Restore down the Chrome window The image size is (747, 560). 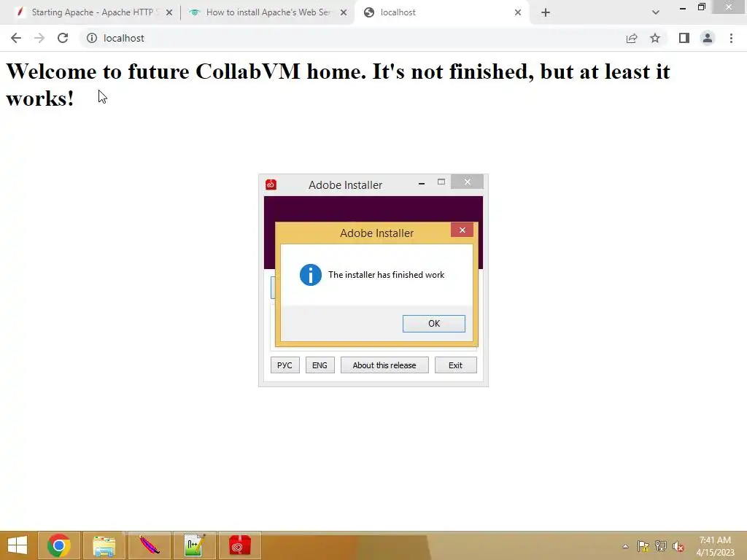click(x=701, y=7)
